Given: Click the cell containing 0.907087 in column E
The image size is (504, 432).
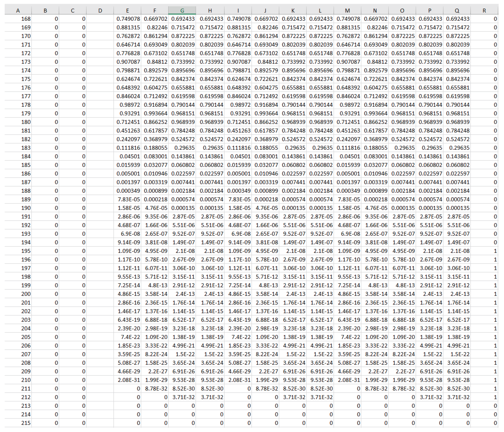Looking at the screenshot, I should point(127,61).
